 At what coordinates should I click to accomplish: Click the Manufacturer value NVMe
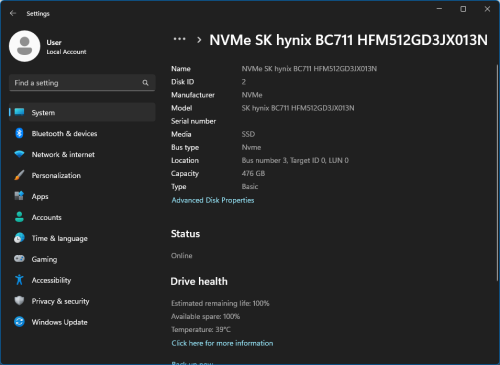[x=252, y=95]
